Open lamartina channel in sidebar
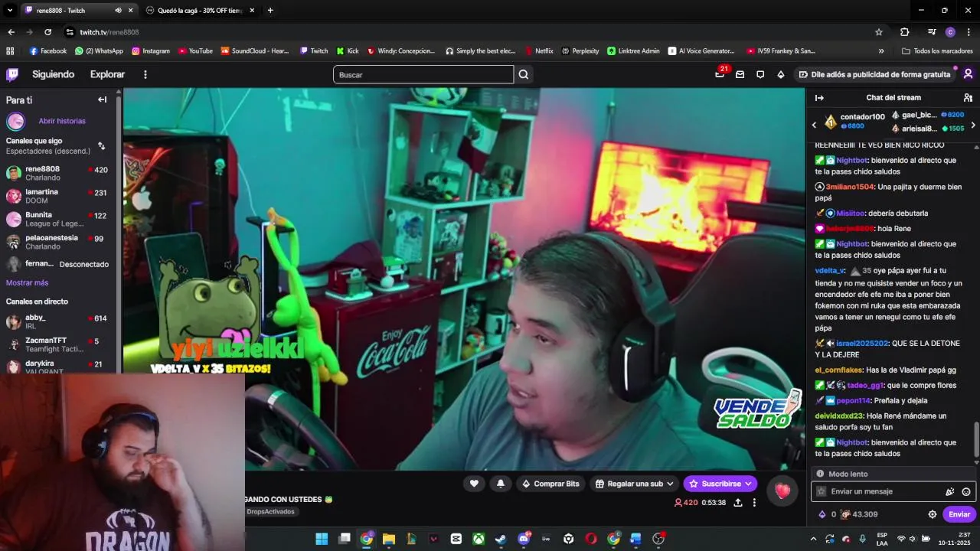 [60, 196]
